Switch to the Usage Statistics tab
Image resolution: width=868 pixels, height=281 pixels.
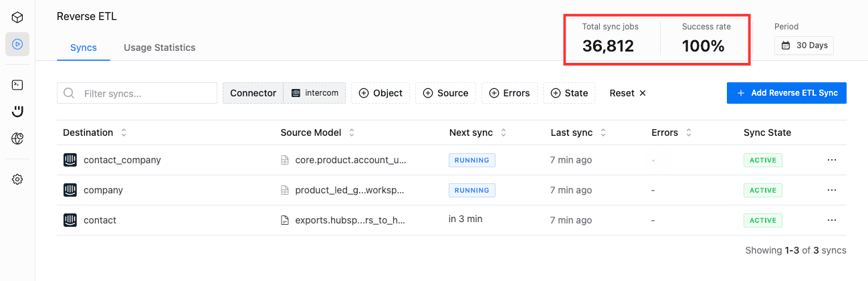coord(159,48)
